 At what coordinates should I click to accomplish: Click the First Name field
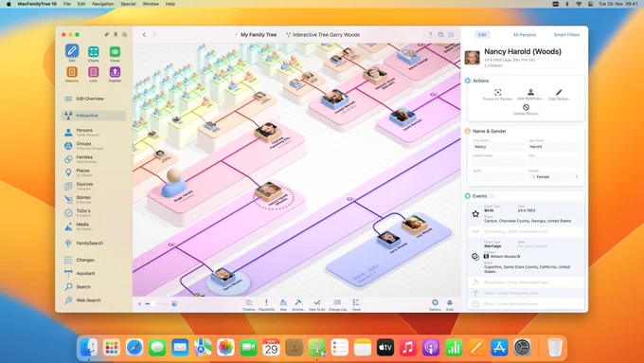(498, 146)
